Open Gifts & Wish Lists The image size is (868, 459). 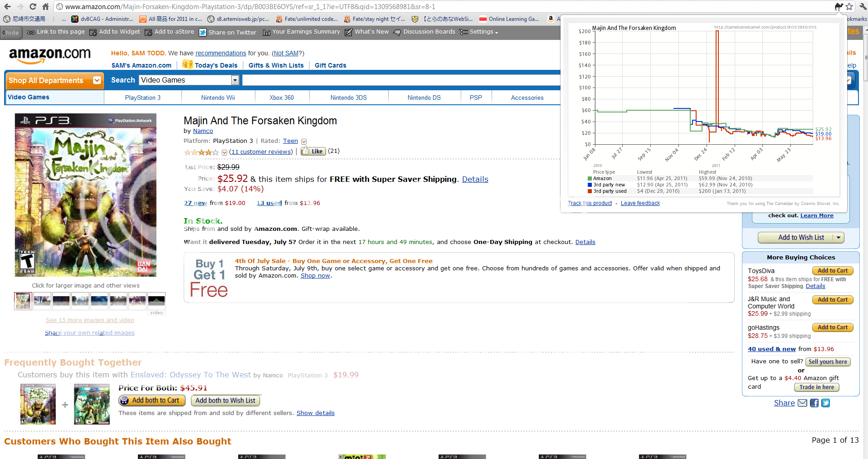(x=276, y=65)
